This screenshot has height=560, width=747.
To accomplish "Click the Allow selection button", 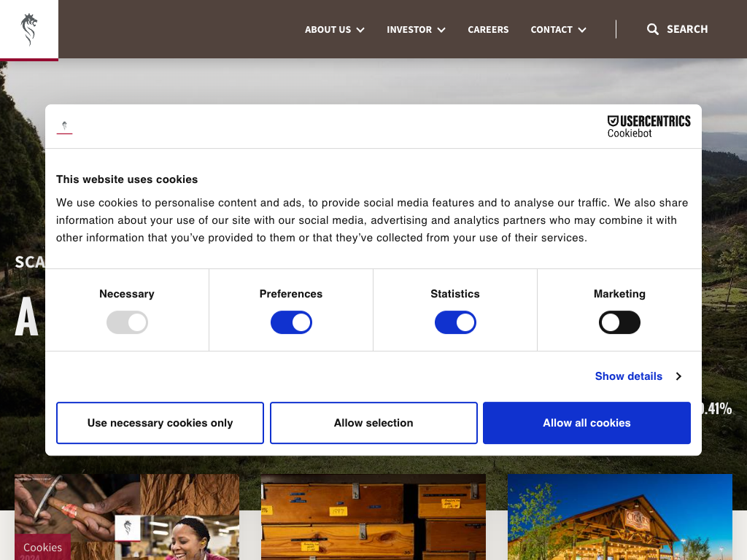I will pyautogui.click(x=373, y=423).
